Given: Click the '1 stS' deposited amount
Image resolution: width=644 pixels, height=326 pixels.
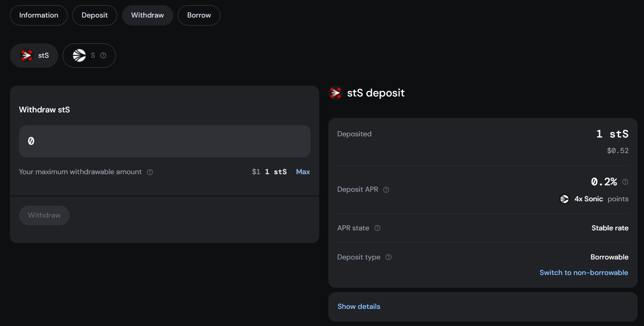Looking at the screenshot, I should [x=612, y=134].
